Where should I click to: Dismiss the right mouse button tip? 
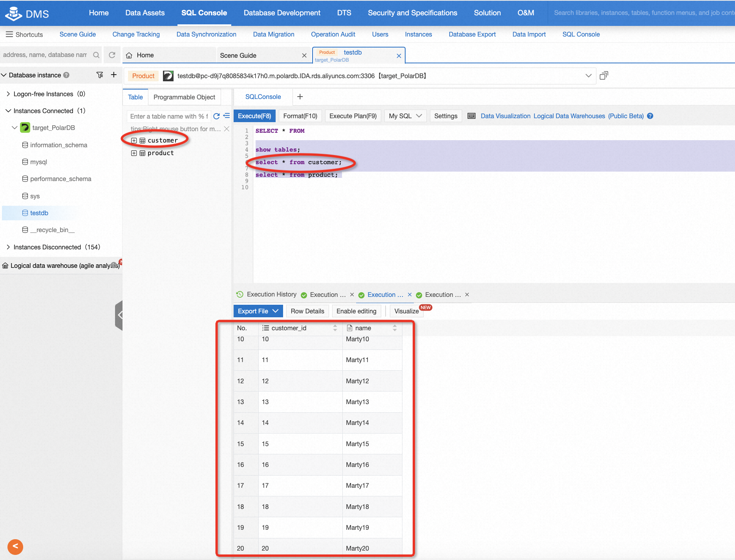coord(227,129)
